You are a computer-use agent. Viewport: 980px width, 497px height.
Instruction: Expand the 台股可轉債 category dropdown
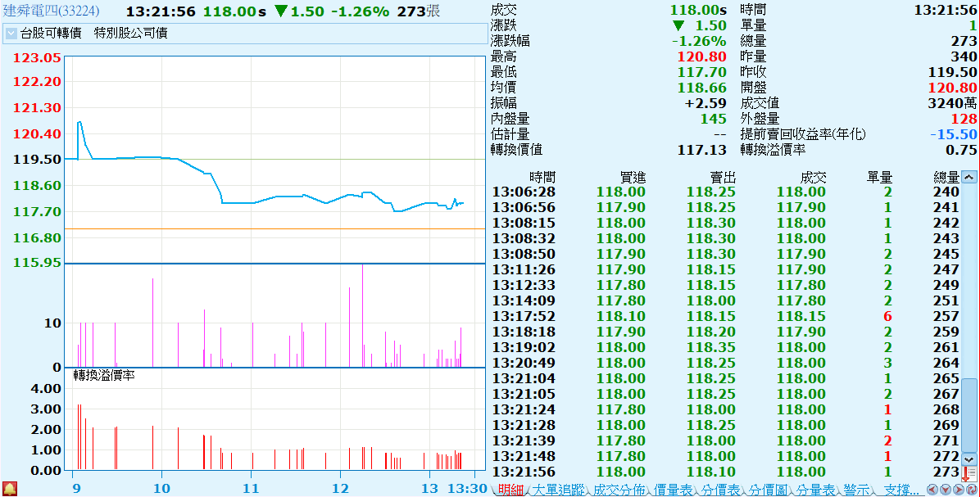(x=11, y=34)
